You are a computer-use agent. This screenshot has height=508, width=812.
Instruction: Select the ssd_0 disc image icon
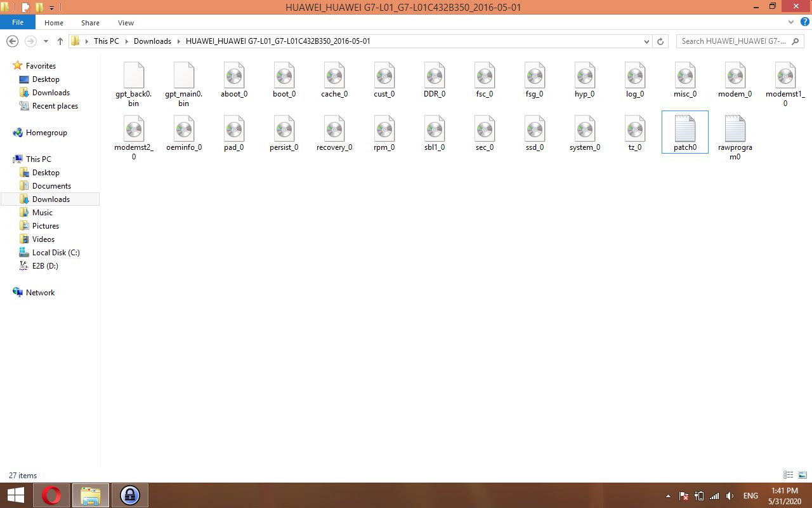pyautogui.click(x=535, y=128)
